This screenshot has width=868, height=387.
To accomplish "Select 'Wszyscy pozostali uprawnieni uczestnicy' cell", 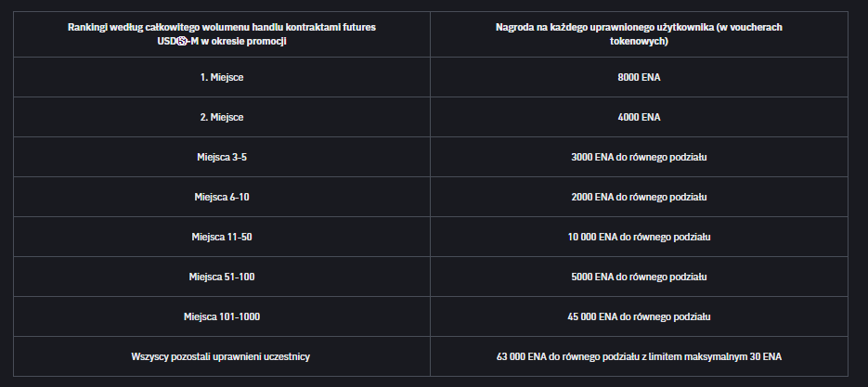I will coord(222,356).
